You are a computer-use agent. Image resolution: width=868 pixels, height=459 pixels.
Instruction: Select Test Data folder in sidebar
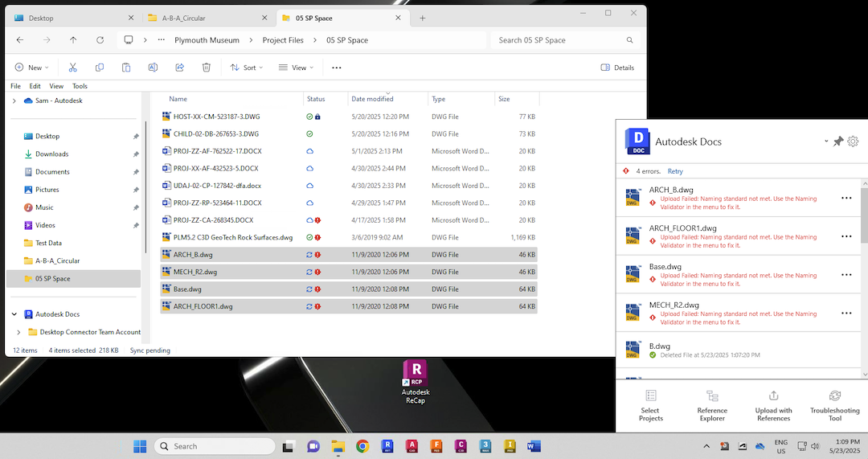pyautogui.click(x=49, y=243)
